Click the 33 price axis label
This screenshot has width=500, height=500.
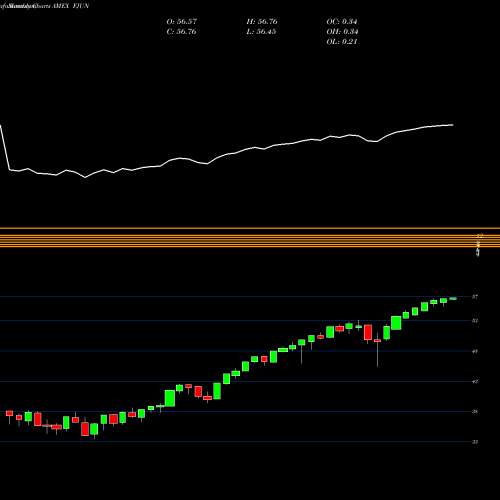click(x=475, y=442)
